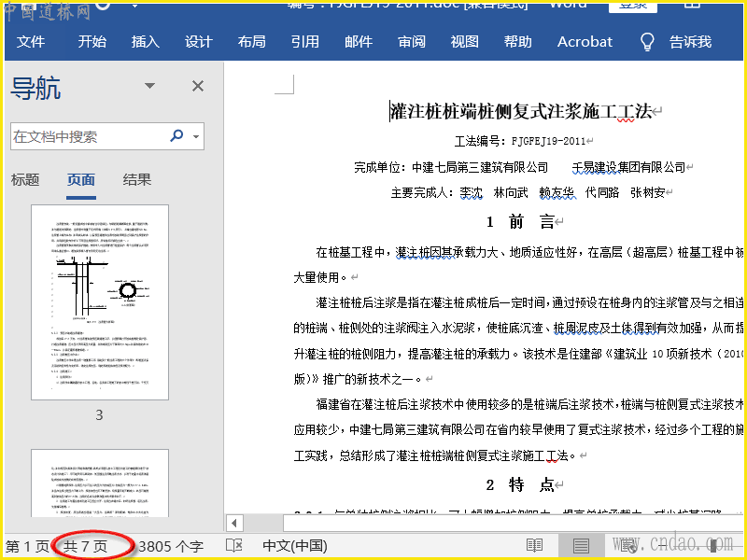Switch to the 引用 ribbon tab
Screen dimensions: 747x560
305,42
